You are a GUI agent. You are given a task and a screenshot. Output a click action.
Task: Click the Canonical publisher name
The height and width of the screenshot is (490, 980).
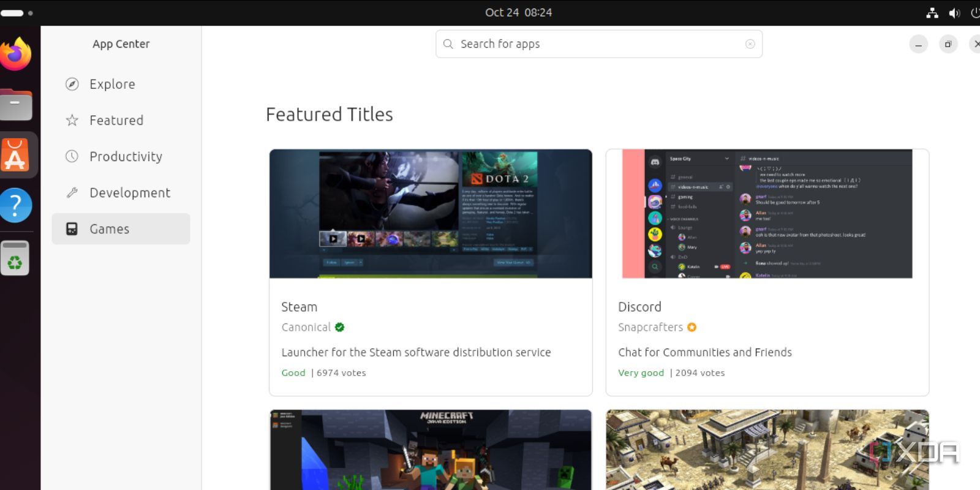[x=306, y=327]
